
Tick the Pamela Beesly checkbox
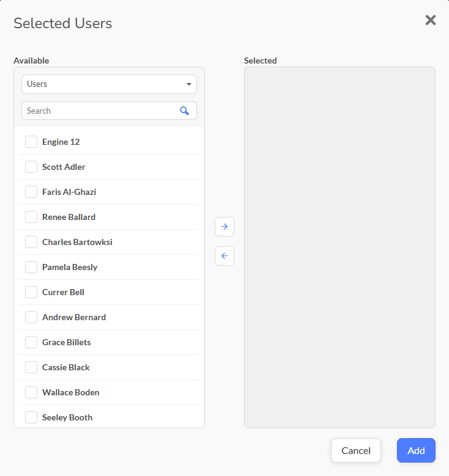tap(31, 267)
